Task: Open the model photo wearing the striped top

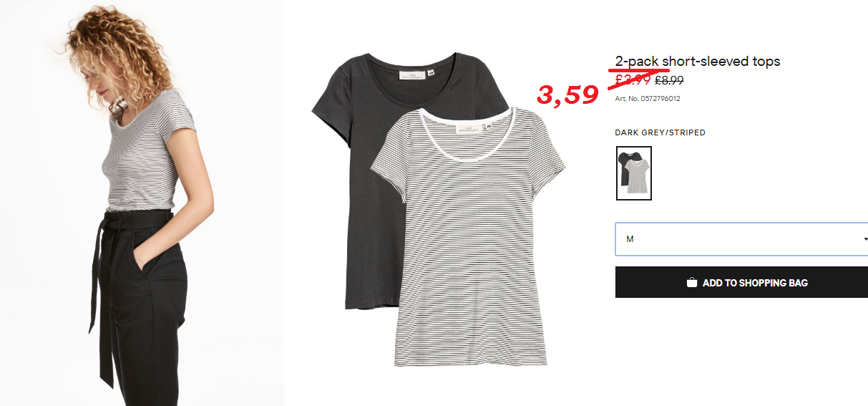Action: coord(142,203)
